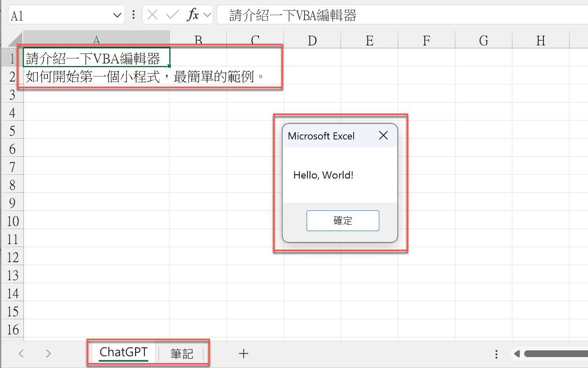
Task: Select cell A1 with 請介紹一下VBA編輯器
Action: click(97, 58)
